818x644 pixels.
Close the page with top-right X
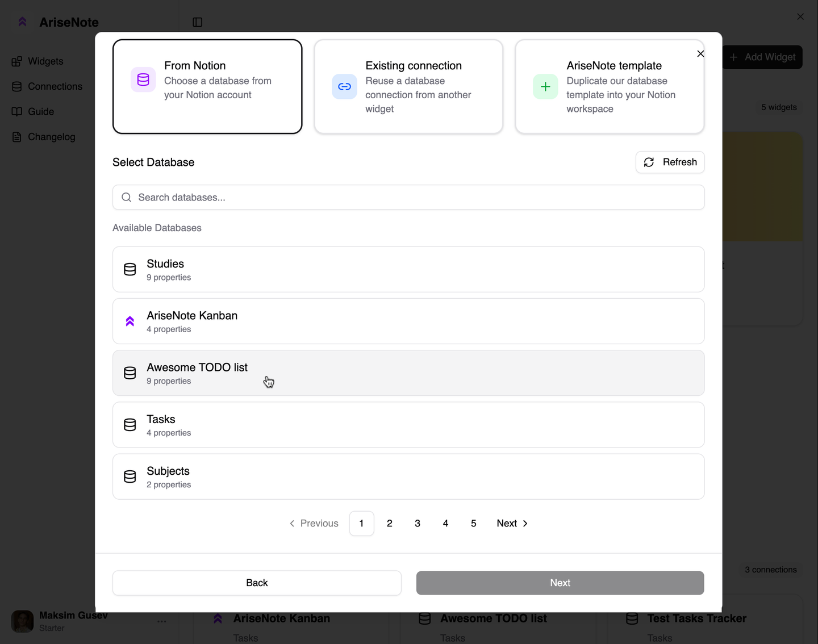coord(800,16)
